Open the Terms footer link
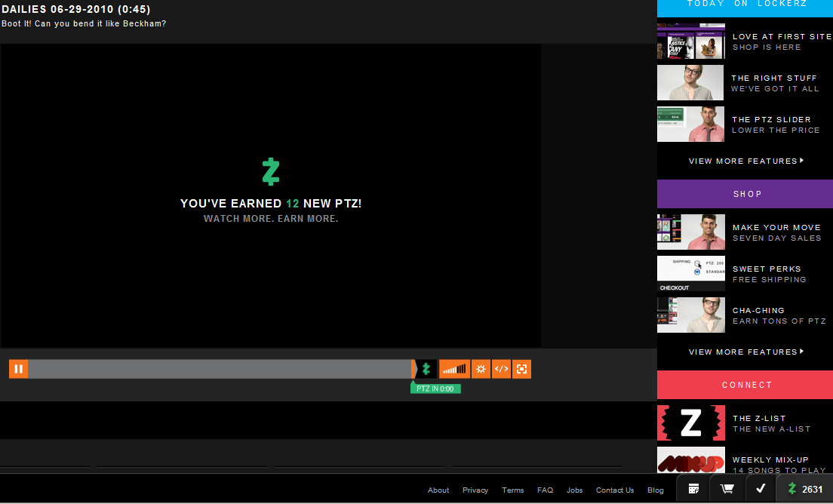 click(512, 490)
